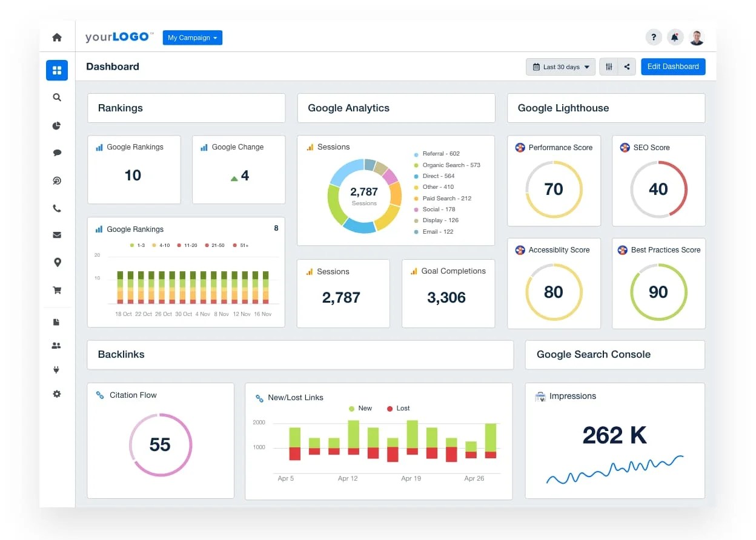Image resolution: width=756 pixels, height=540 pixels.
Task: Select the Rankings section header
Action: click(x=187, y=108)
